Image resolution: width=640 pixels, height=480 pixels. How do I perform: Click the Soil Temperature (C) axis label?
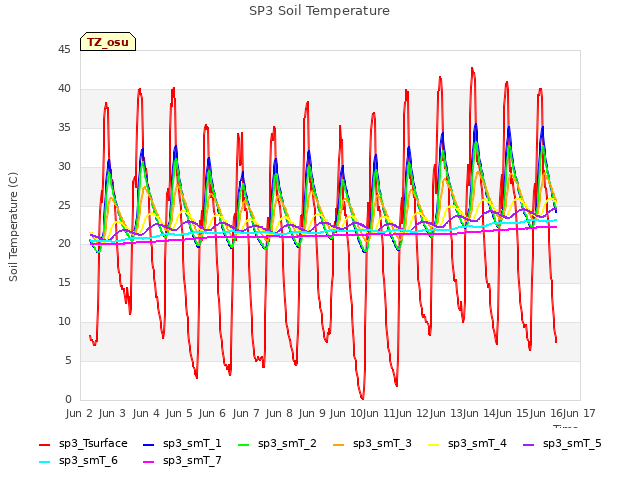(x=13, y=227)
